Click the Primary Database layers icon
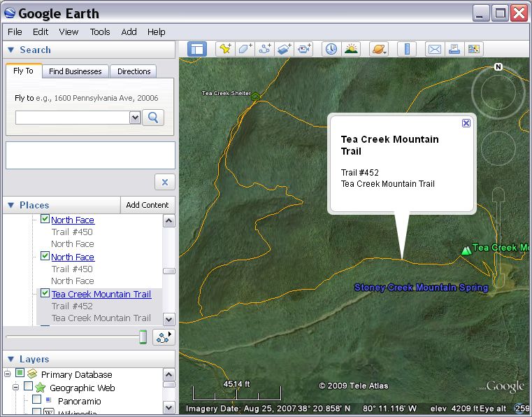The width and height of the screenshot is (532, 417). point(32,374)
